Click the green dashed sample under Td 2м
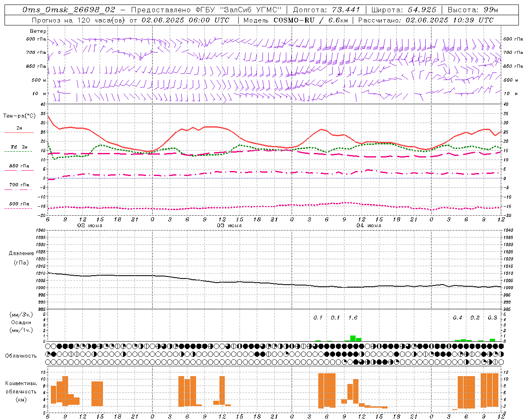Image resolution: width=525 pixels, height=420 pixels. click(18, 151)
